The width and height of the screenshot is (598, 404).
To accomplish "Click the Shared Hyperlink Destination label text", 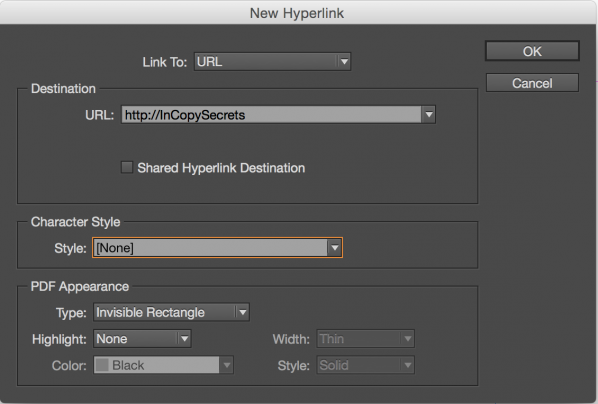I will coord(221,168).
